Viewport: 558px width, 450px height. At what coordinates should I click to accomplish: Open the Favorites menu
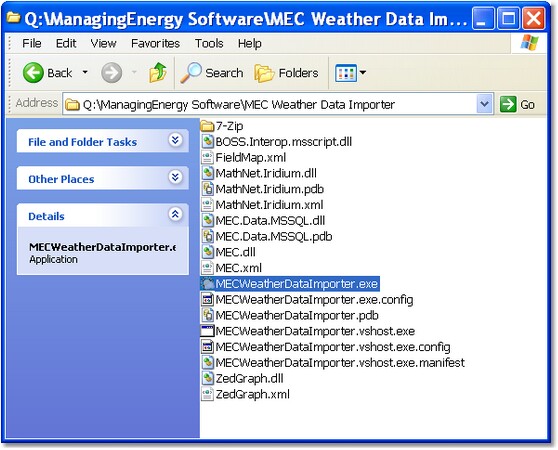click(x=155, y=43)
